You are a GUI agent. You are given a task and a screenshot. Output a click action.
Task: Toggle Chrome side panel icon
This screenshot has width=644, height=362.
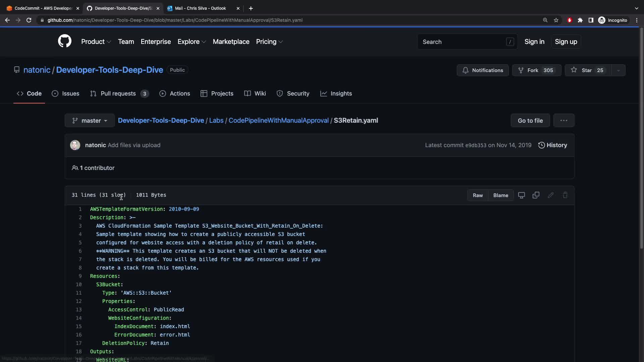coord(591,20)
